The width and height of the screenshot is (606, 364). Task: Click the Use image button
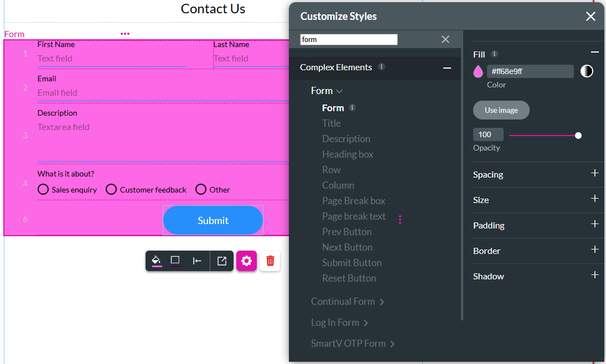(x=501, y=110)
